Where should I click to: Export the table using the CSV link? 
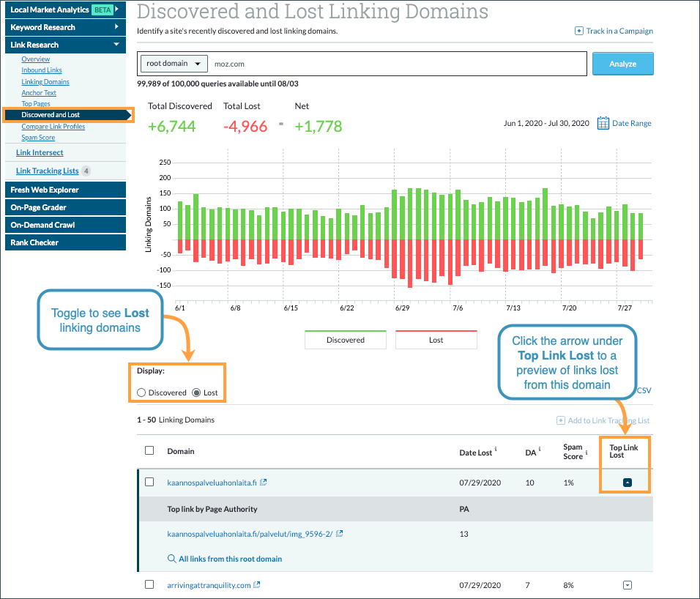click(642, 390)
